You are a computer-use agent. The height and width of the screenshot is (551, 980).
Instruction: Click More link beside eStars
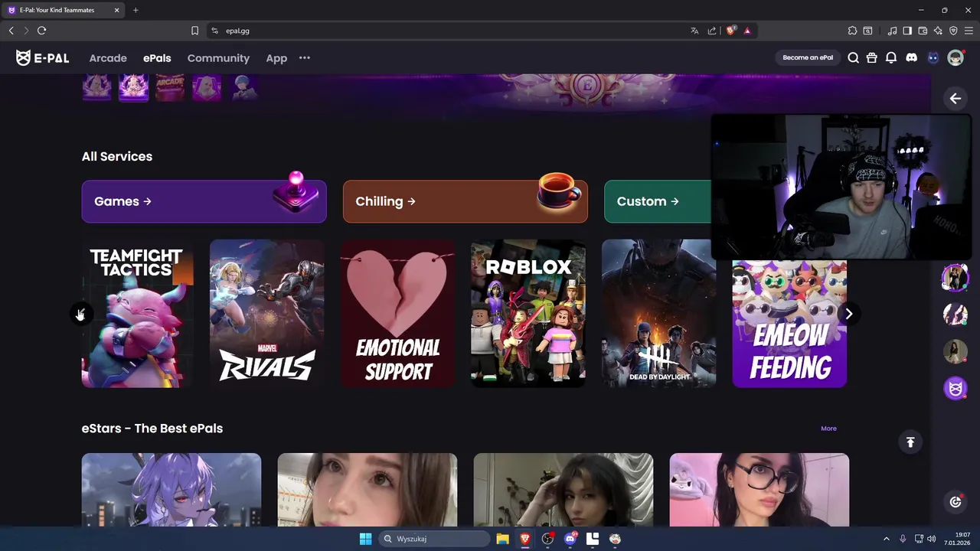pos(828,429)
